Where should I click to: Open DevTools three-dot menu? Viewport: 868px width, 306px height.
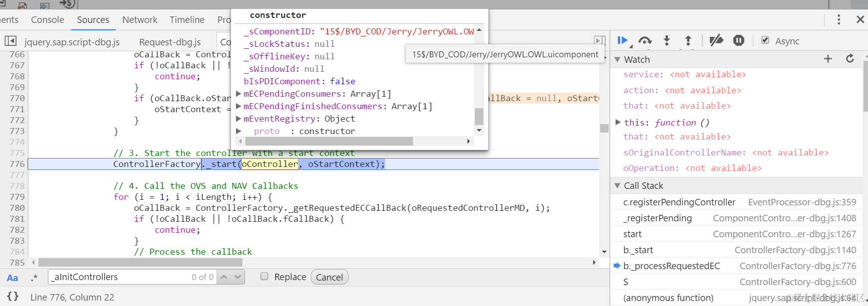point(839,19)
